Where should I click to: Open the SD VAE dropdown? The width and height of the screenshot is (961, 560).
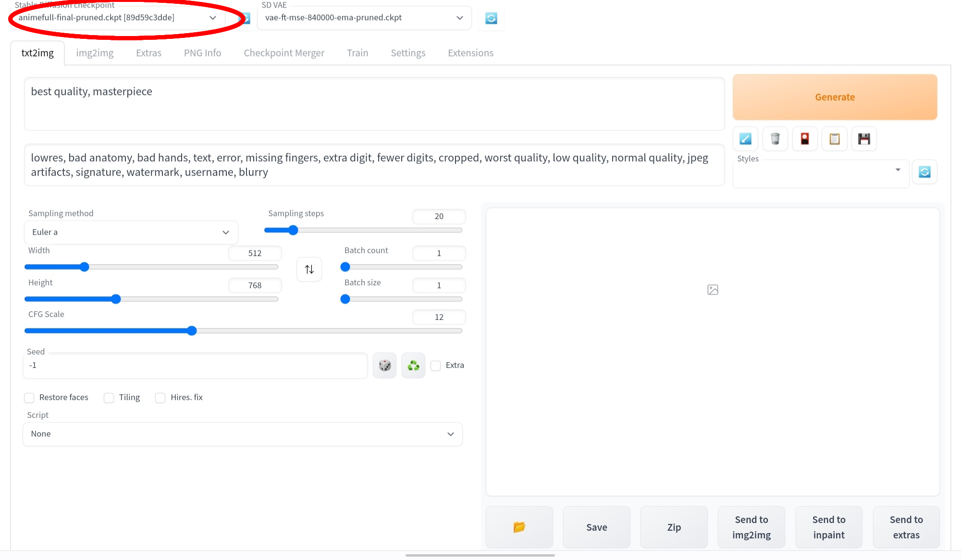(x=364, y=18)
